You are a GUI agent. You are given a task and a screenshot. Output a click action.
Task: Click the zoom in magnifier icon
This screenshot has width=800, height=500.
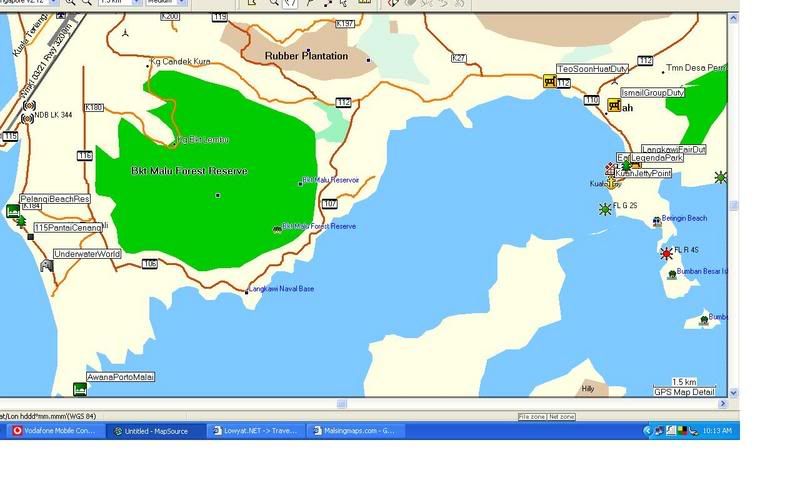(70, 3)
